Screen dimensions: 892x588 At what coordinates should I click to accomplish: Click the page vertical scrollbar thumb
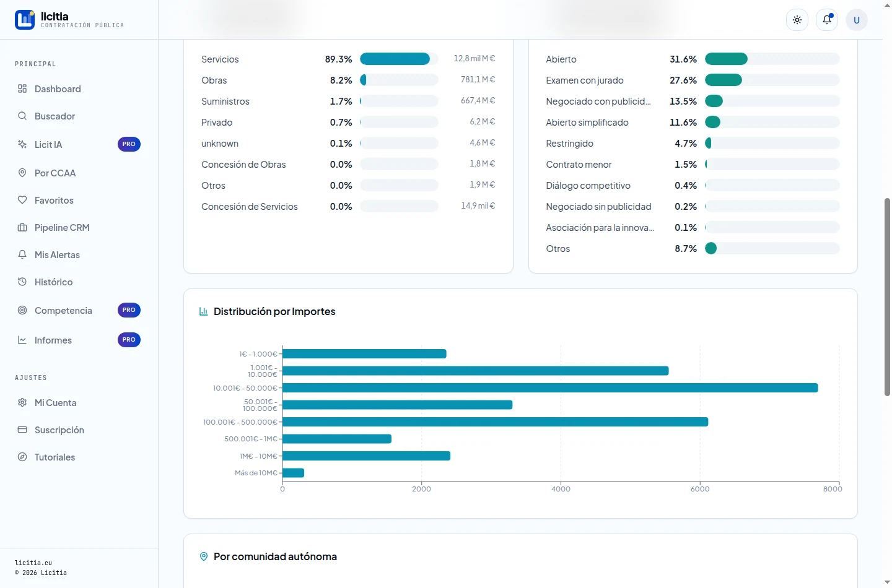point(887,297)
